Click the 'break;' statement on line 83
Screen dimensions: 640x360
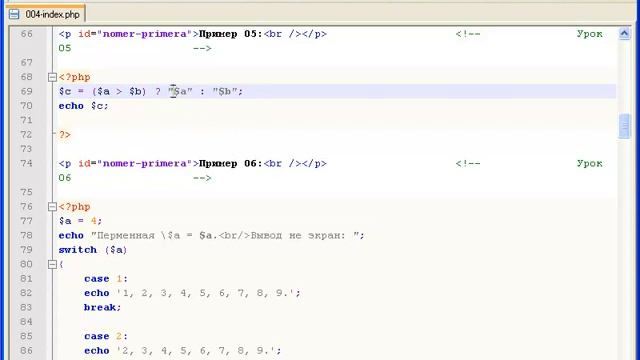coord(103,307)
